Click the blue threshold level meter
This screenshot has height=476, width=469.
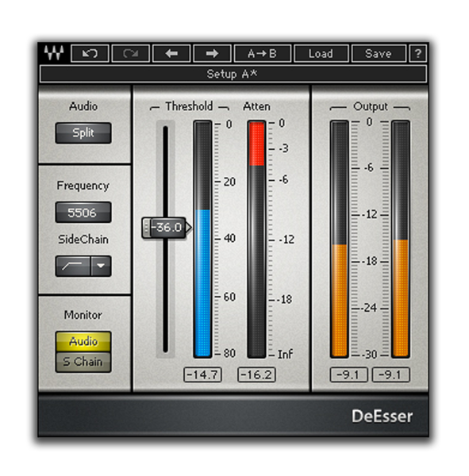(202, 240)
